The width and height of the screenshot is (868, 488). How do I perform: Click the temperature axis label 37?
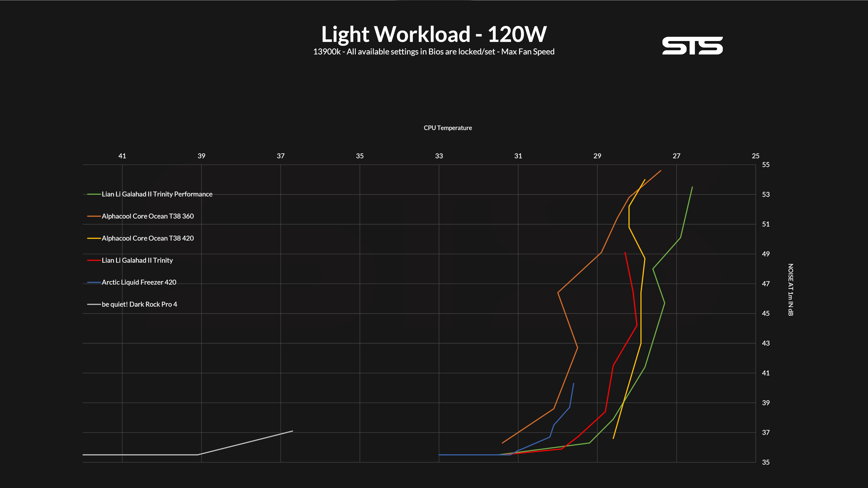(x=280, y=156)
